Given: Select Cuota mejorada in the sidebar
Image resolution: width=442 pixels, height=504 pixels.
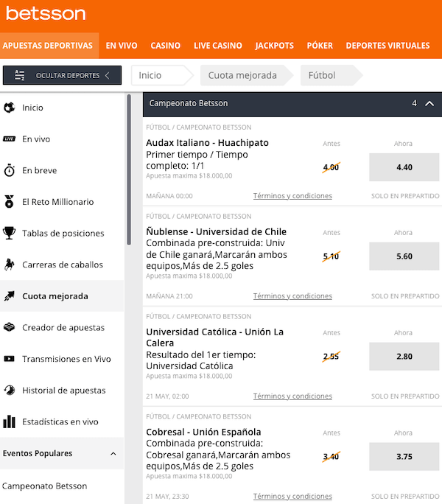Looking at the screenshot, I should (62, 295).
